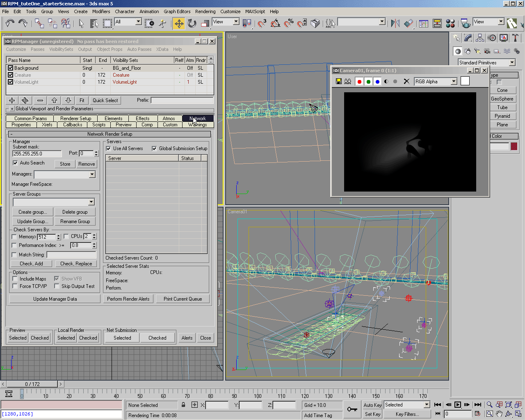Jump to animation start frame
Image resolution: width=525 pixels, height=420 pixels.
438,405
